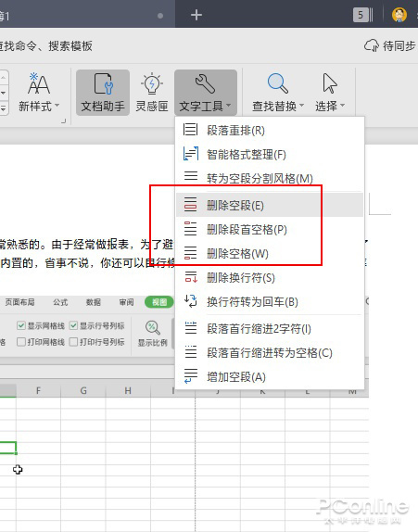Click the selected green-bordered cell
The image size is (418, 532).
(x=7, y=448)
